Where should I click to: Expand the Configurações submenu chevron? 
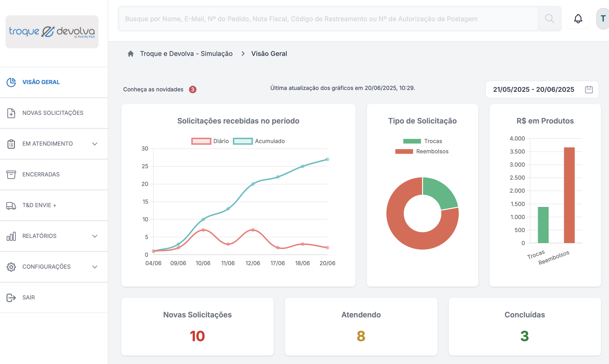[95, 267]
